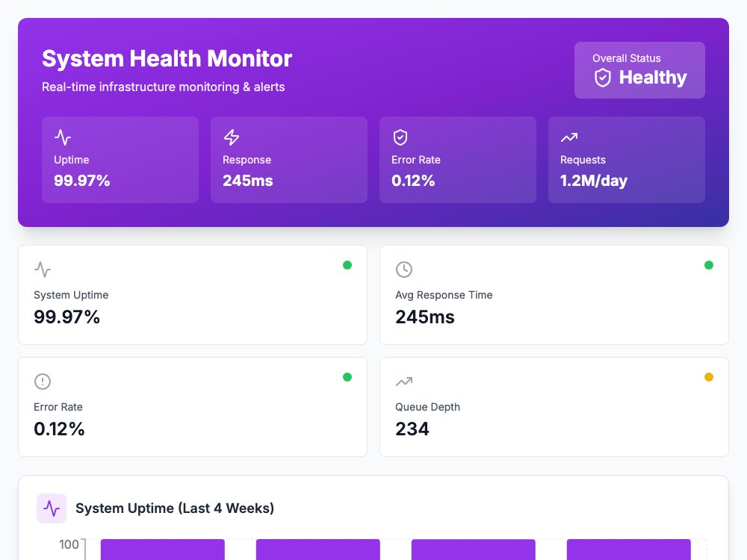
Task: Click the green status dot on the System Uptime card
Action: point(347,265)
